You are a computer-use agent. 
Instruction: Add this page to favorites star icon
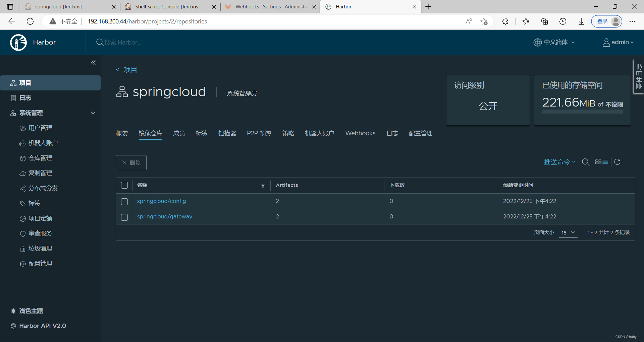click(x=484, y=21)
